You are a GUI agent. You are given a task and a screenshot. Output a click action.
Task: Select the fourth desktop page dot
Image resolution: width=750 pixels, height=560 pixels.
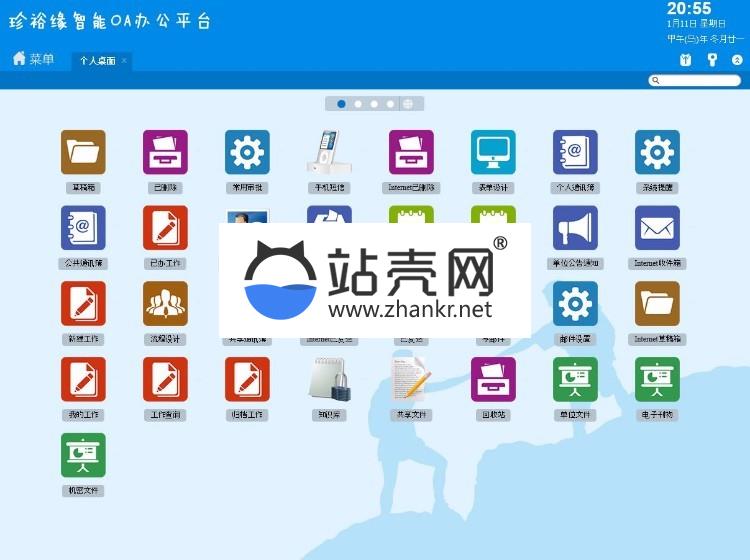tap(390, 104)
